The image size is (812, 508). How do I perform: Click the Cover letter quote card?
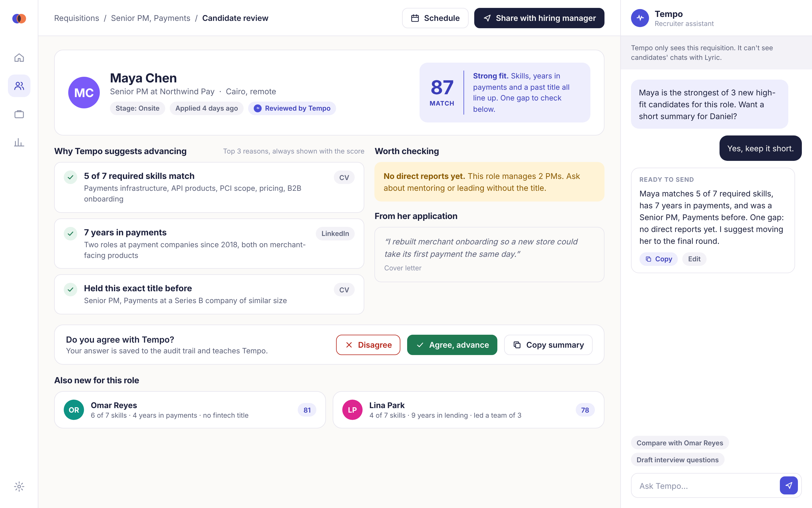coord(489,254)
